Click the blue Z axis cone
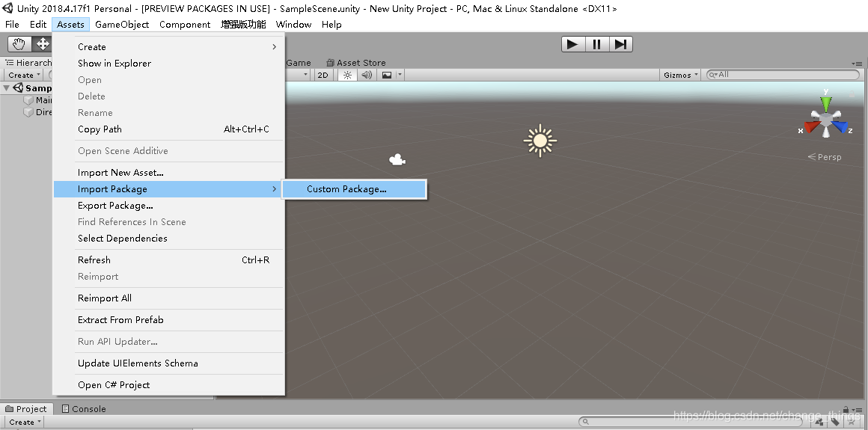Viewport: 868px width, 430px height. click(x=841, y=128)
